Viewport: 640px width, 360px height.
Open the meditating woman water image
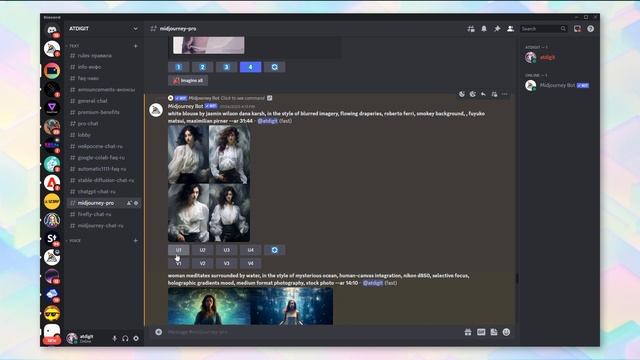[x=251, y=306]
